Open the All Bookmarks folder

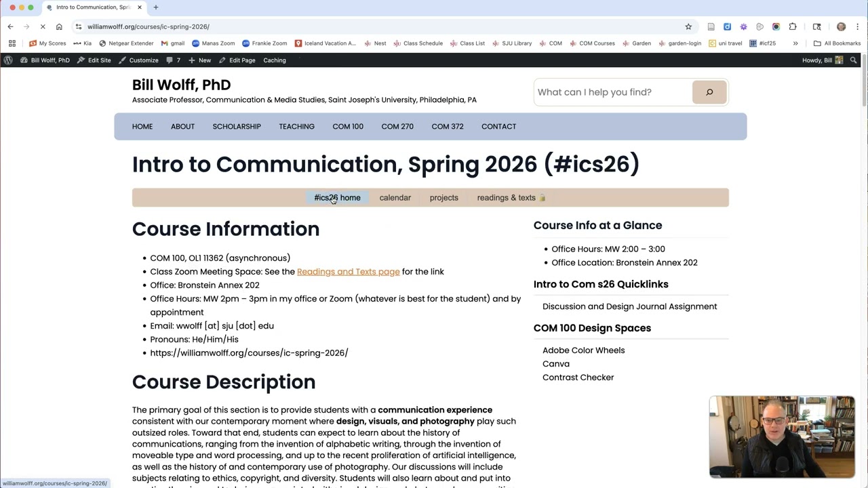coord(837,43)
